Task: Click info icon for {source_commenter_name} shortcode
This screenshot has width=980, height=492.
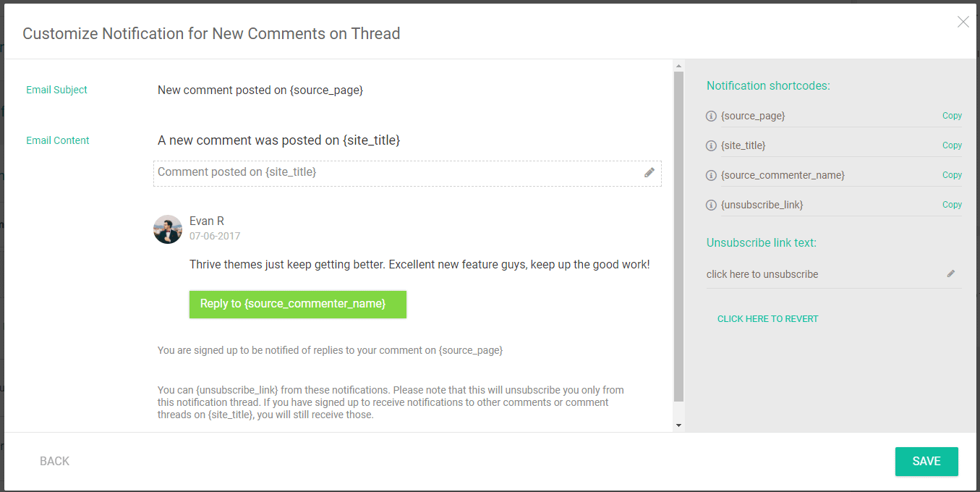Action: coord(711,175)
